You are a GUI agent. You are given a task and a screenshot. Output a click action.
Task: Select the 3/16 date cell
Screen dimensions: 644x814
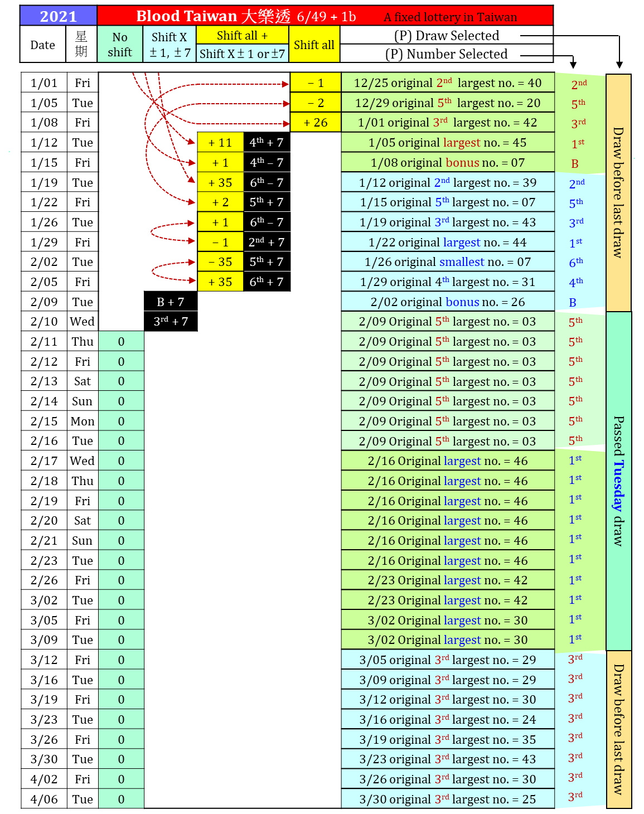(x=44, y=680)
